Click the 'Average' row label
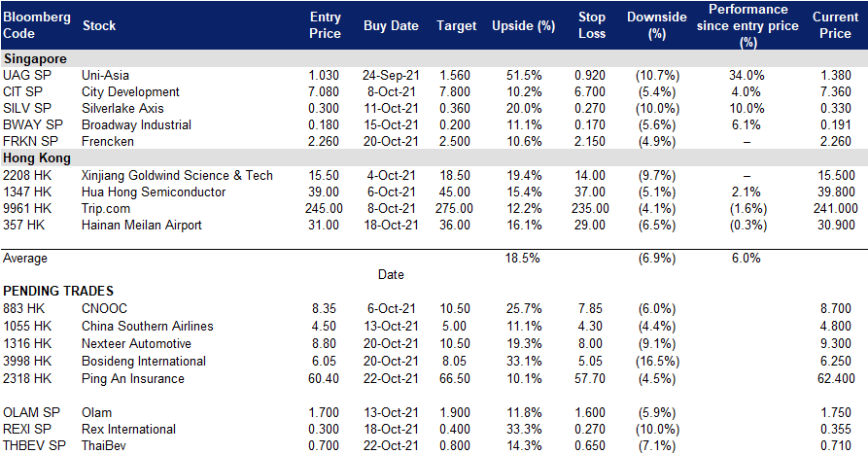The height and width of the screenshot is (454, 868). coord(25,258)
